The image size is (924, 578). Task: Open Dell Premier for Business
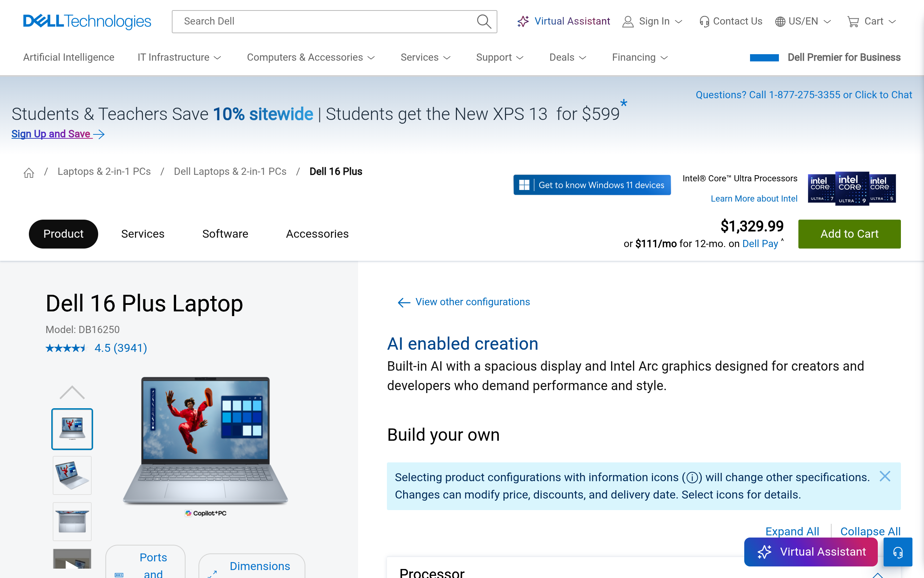pyautogui.click(x=825, y=57)
